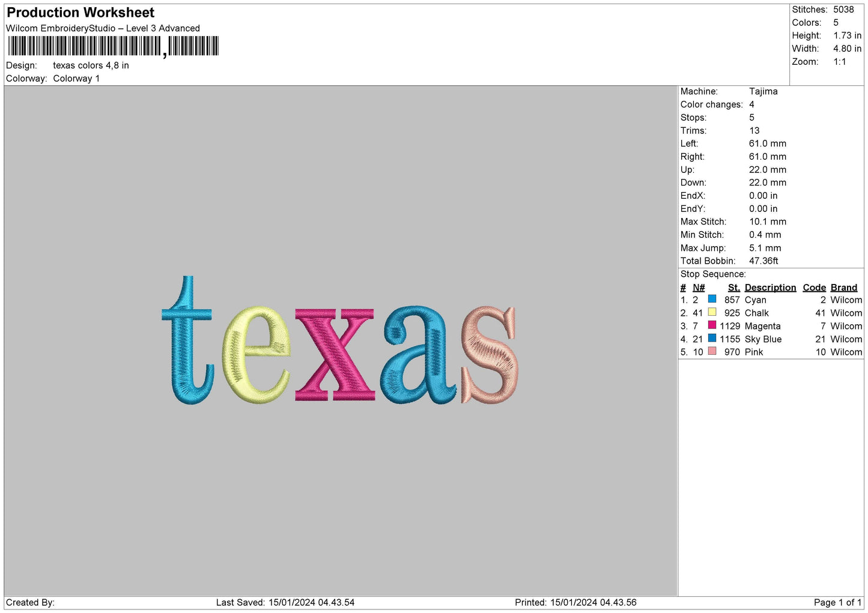Click the stitch count 857 for Cyan
This screenshot has width=868, height=613.
click(732, 300)
